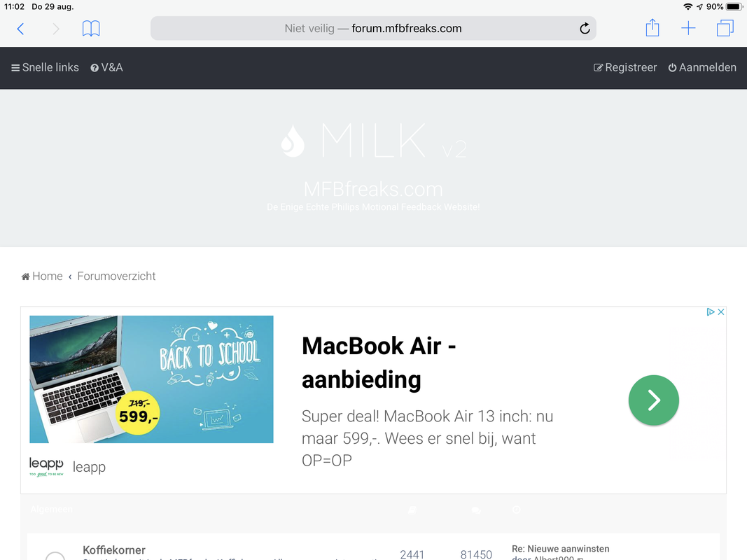Image resolution: width=747 pixels, height=560 pixels.
Task: Close the ad with the X icon
Action: coord(721,312)
